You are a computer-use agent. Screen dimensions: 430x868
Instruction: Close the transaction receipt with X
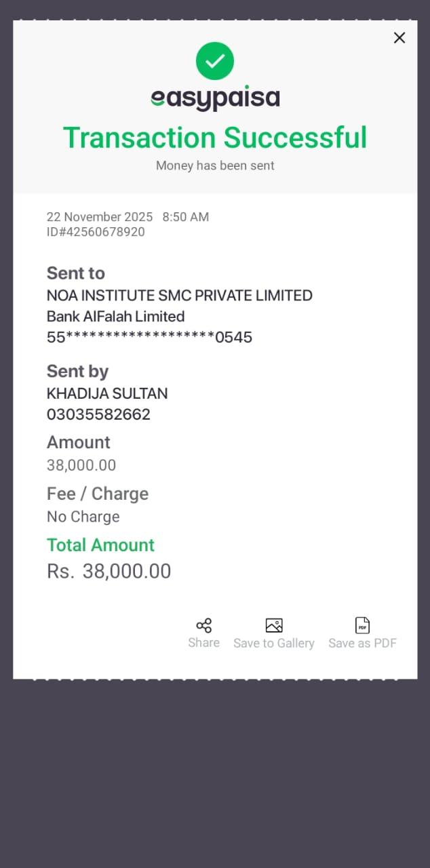point(399,38)
